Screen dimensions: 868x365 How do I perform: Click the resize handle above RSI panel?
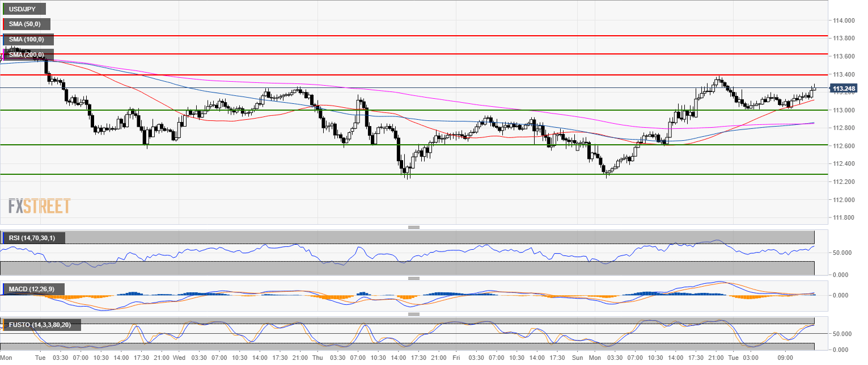tap(414, 227)
